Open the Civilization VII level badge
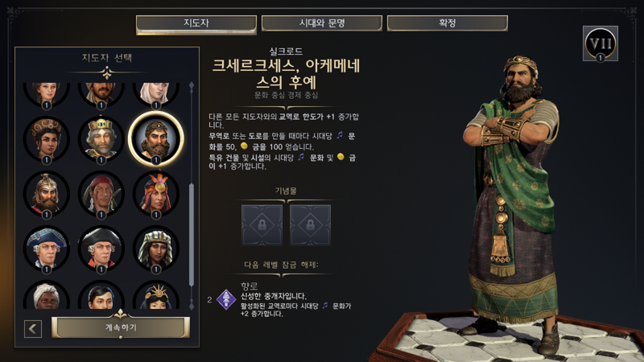 pos(600,43)
